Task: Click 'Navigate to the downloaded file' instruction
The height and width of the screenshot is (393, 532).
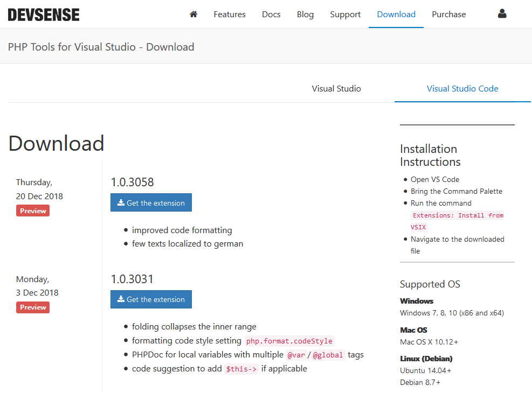Action: (457, 245)
